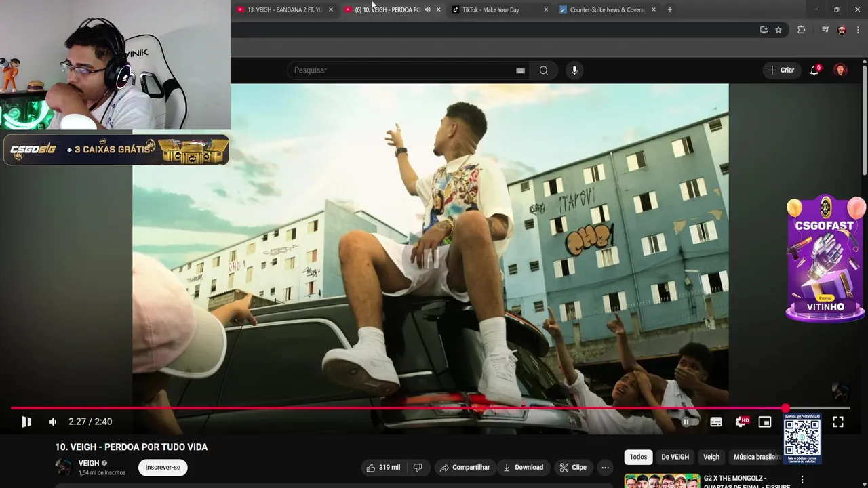Screen dimensions: 868x488
Task: Switch to the TikTok - Make Your Day tab
Action: (x=492, y=9)
